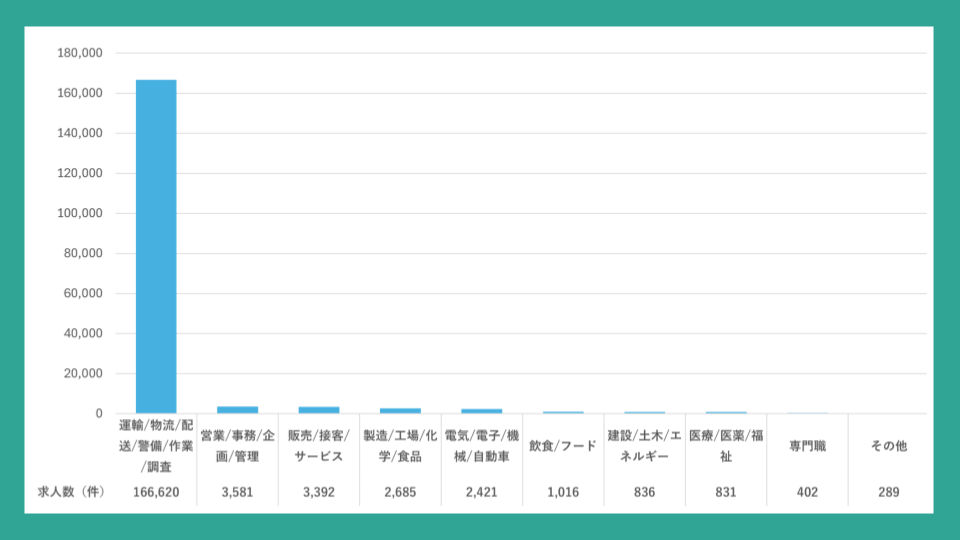The width and height of the screenshot is (960, 540).
Task: Click the 建設/土木/エネルギー category label
Action: (645, 446)
